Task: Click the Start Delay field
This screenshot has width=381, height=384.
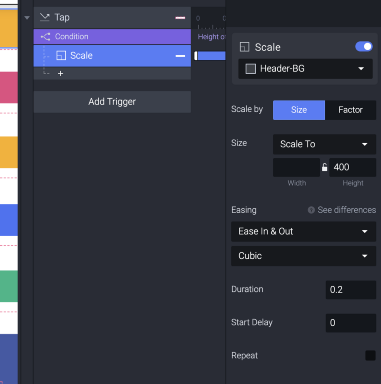Action: 351,323
